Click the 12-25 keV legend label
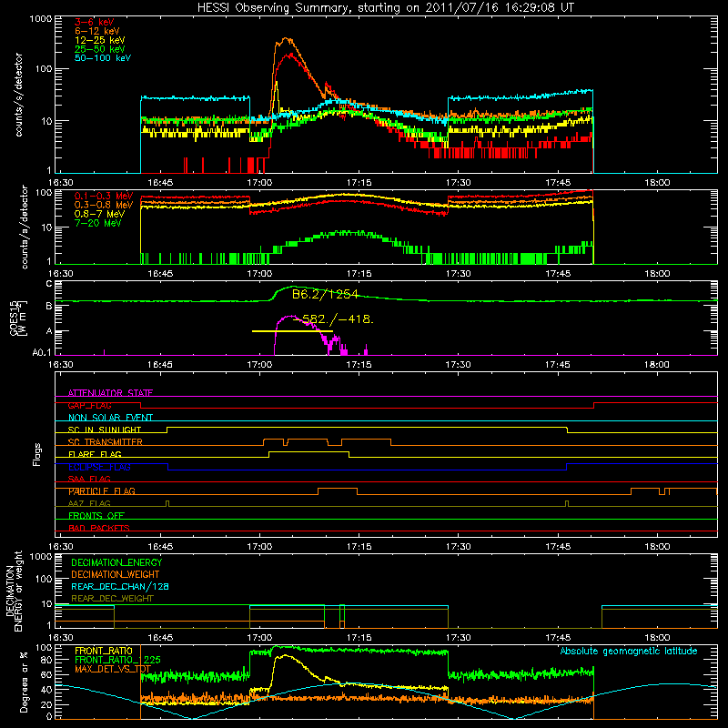 [100, 40]
